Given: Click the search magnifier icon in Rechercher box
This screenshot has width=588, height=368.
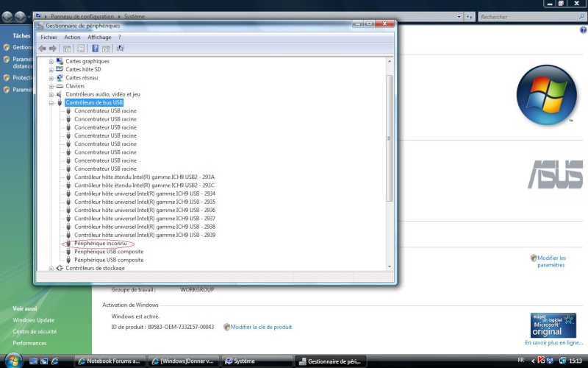Looking at the screenshot, I should 582,16.
